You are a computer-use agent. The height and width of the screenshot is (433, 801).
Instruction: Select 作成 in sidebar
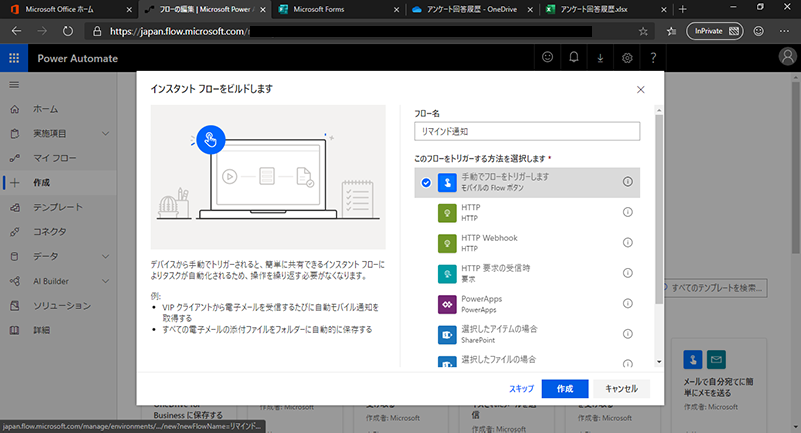[58, 183]
